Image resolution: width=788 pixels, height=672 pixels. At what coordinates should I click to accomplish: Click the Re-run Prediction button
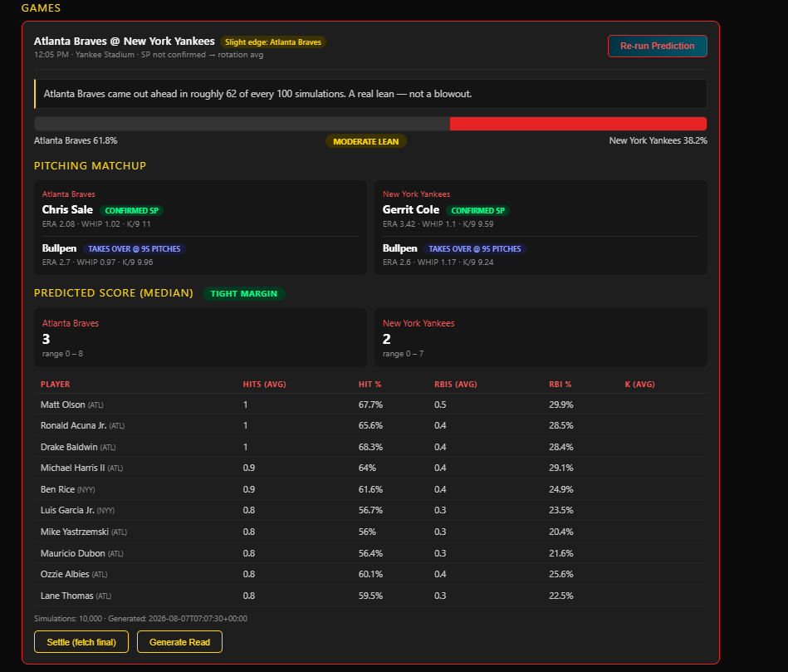pyautogui.click(x=658, y=46)
